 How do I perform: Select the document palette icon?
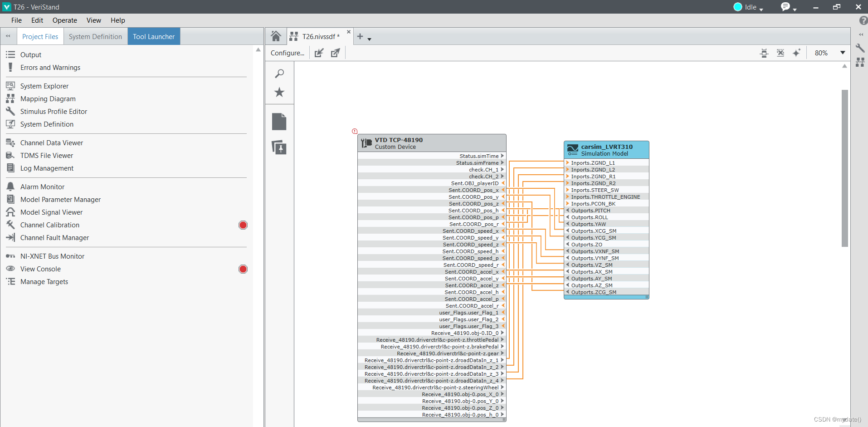coord(279,122)
